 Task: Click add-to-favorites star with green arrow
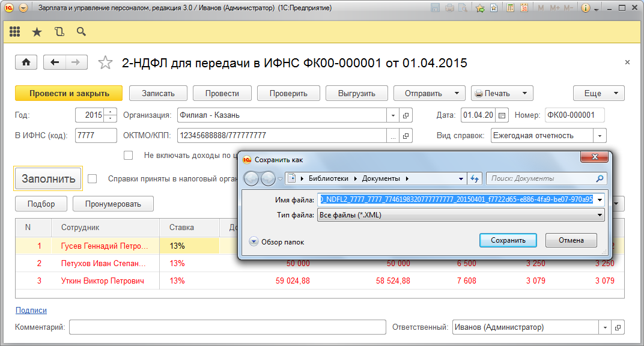pyautogui.click(x=480, y=8)
